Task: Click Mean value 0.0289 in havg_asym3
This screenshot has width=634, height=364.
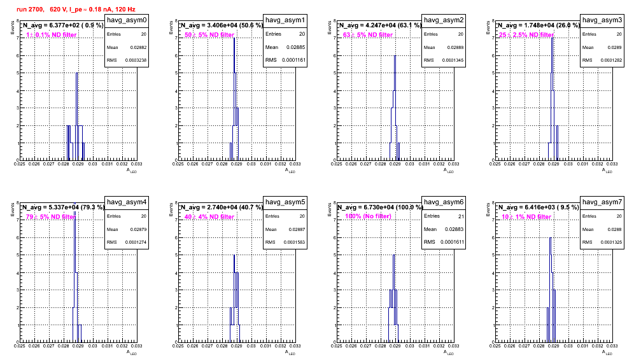Action: pyautogui.click(x=615, y=47)
